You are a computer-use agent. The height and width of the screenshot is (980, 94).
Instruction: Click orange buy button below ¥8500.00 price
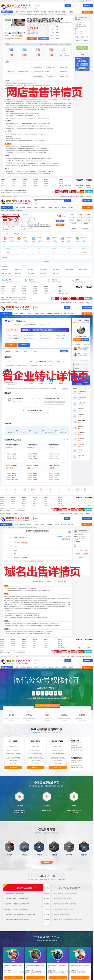(32, 38)
